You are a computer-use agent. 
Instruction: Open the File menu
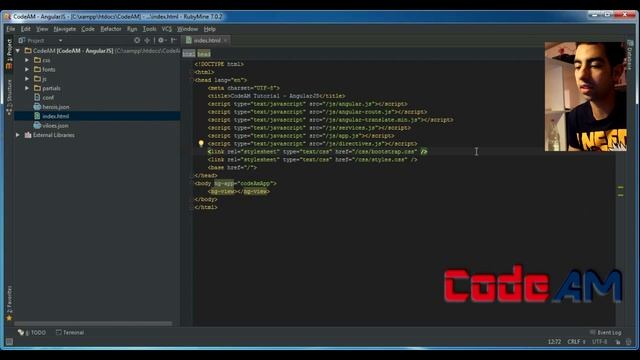pos(11,29)
